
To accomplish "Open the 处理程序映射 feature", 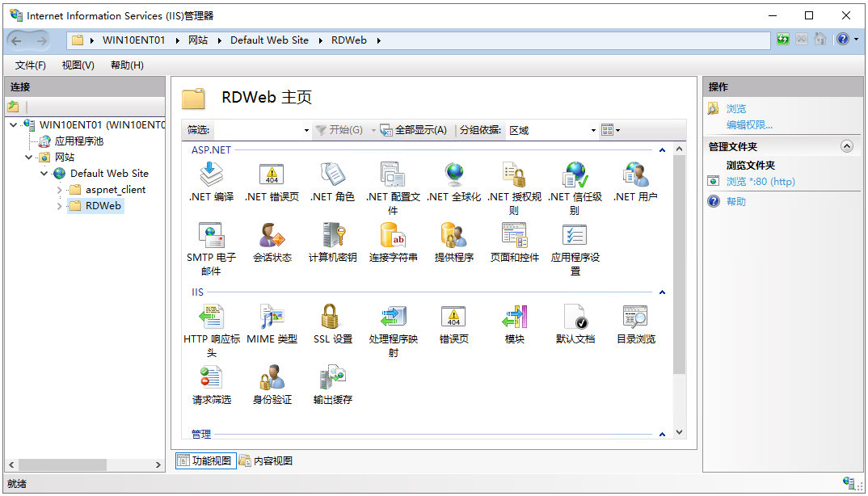I will 393,330.
